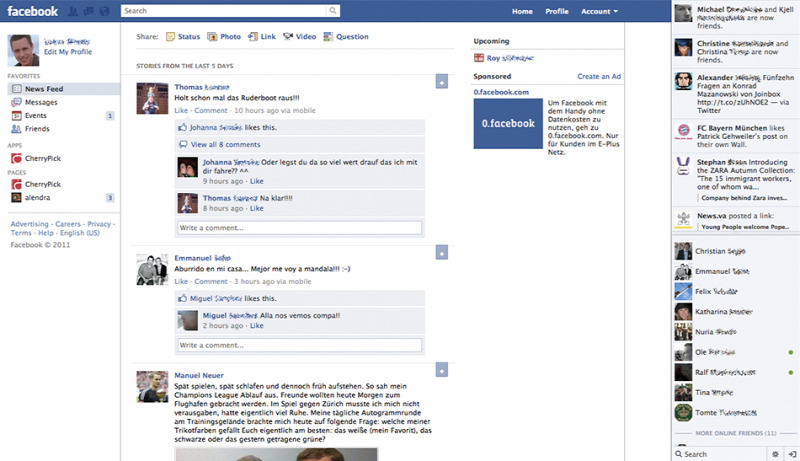This screenshot has width=800, height=461.
Task: Click the birthday gift icon next to Roy
Action: coord(479,58)
